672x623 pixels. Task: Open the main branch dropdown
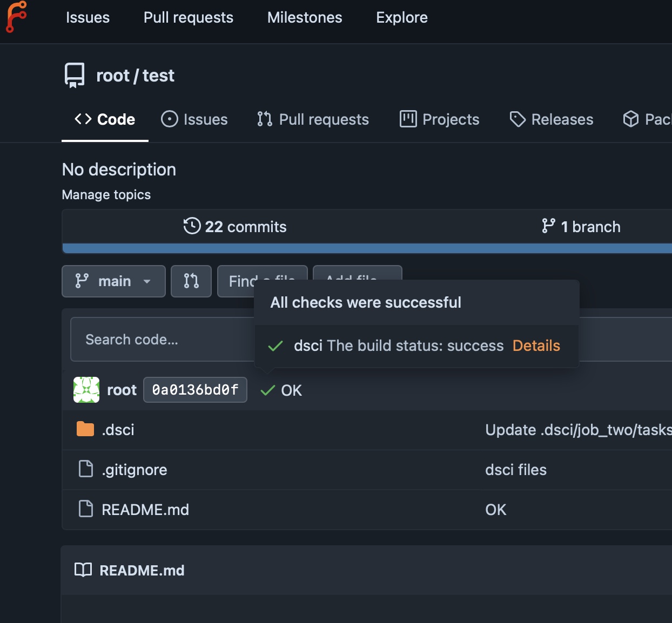coord(113,281)
